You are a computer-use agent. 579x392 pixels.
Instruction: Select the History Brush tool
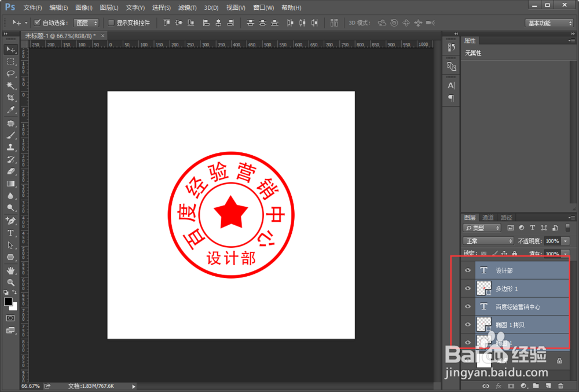click(x=10, y=159)
